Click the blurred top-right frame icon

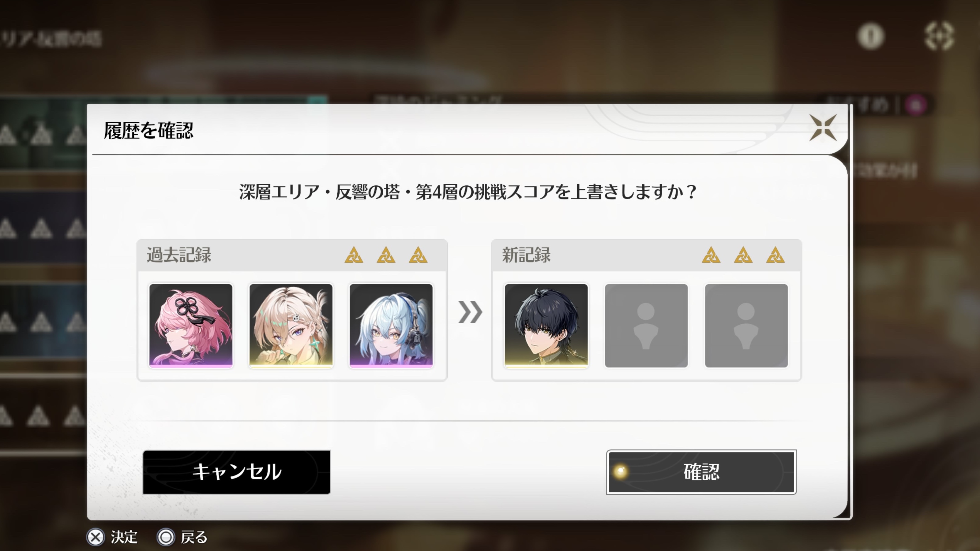(x=939, y=36)
